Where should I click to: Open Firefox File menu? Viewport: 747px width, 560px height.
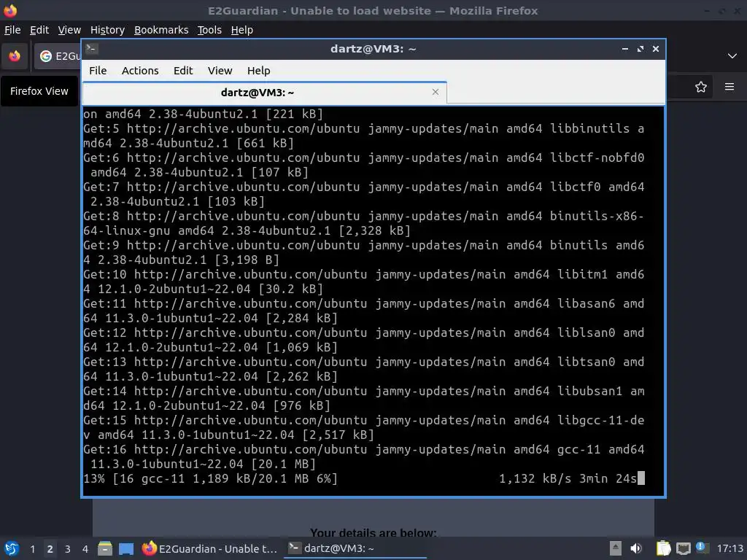tap(12, 30)
